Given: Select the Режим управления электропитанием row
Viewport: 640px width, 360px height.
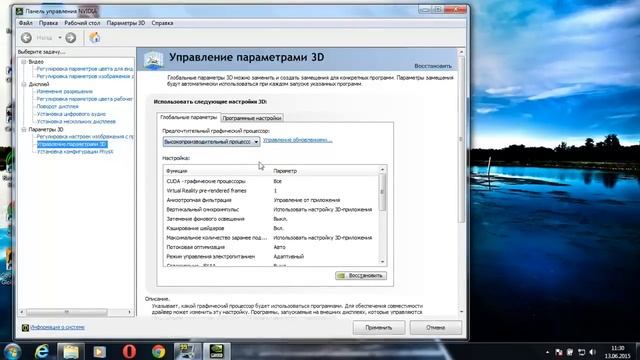Looking at the screenshot, I should pyautogui.click(x=271, y=257).
